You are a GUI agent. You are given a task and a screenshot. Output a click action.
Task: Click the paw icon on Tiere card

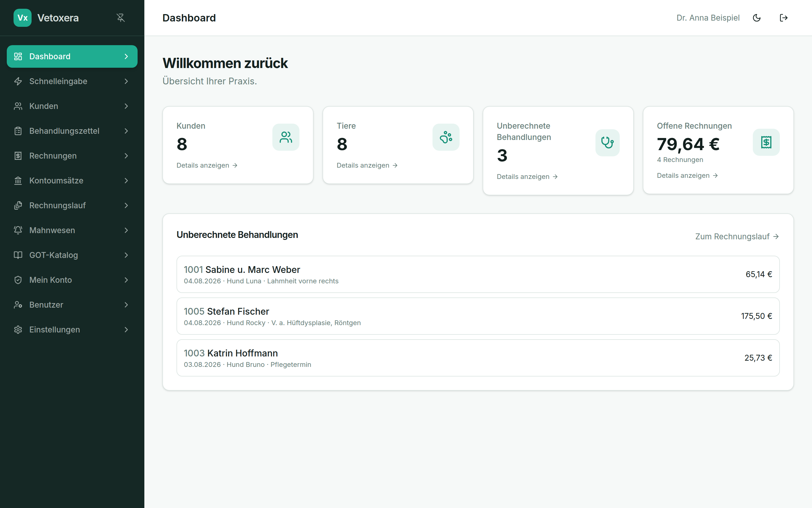[x=446, y=137]
